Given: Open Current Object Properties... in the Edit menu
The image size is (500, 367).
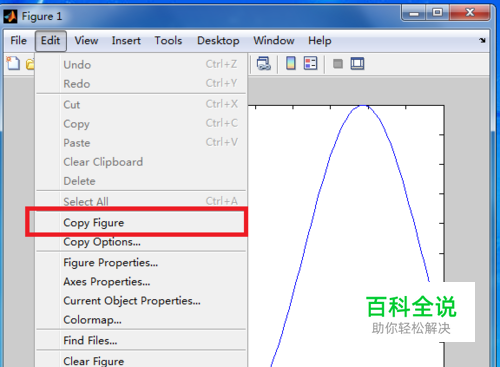Looking at the screenshot, I should [x=141, y=300].
